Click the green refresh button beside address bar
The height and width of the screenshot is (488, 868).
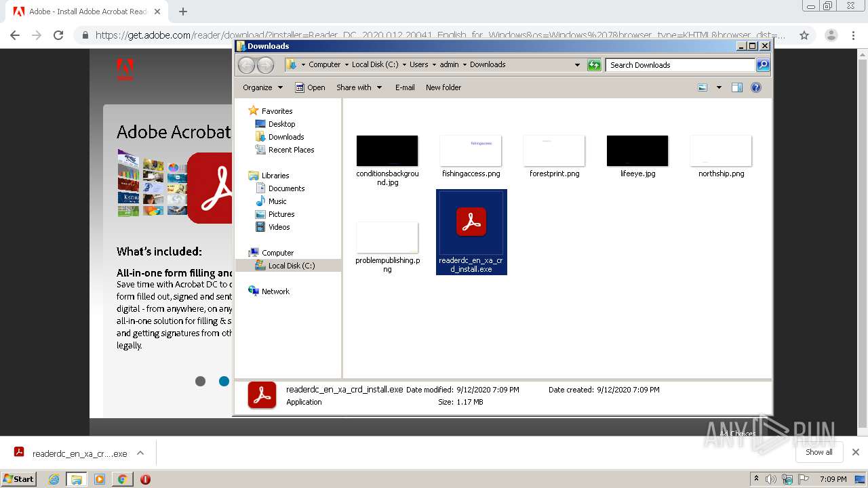594,65
